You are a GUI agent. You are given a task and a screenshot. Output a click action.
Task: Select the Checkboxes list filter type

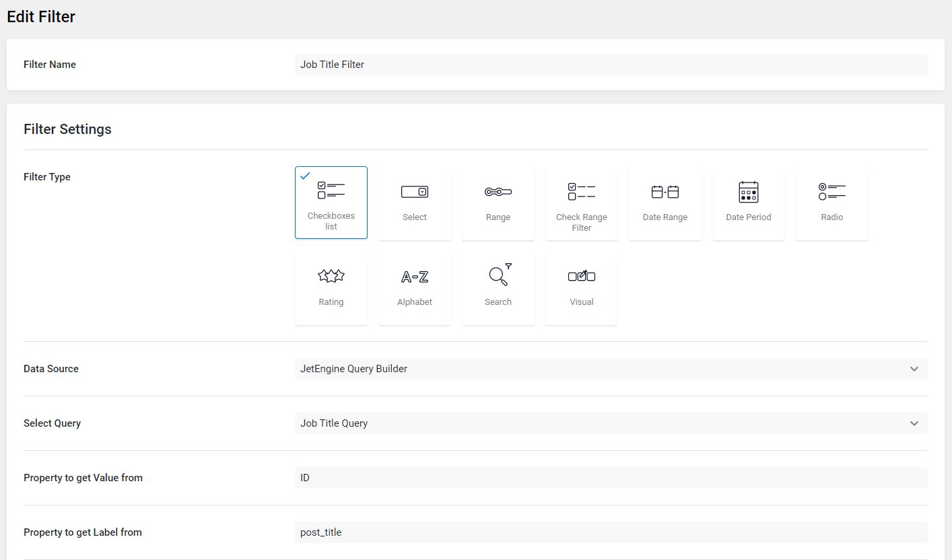(x=331, y=203)
